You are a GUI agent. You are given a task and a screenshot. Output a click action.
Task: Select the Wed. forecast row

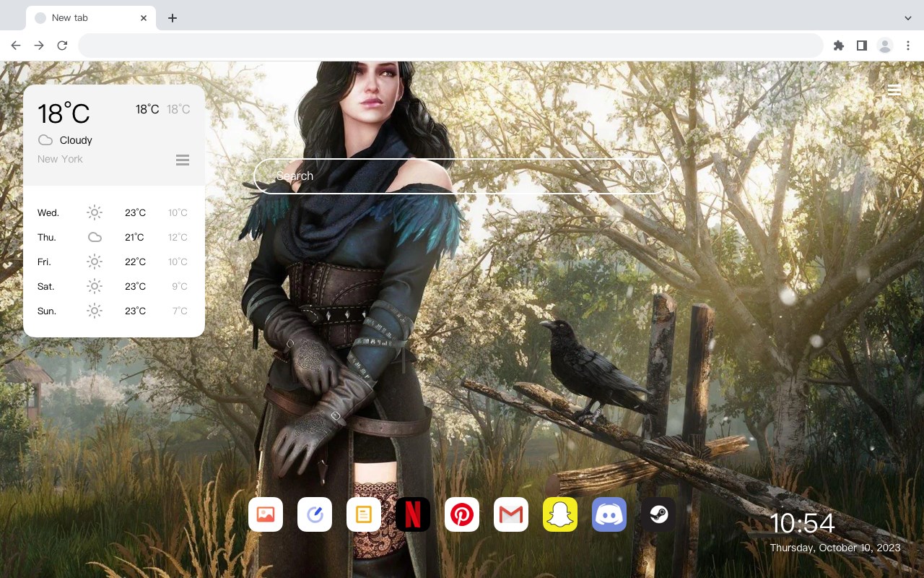pos(114,212)
